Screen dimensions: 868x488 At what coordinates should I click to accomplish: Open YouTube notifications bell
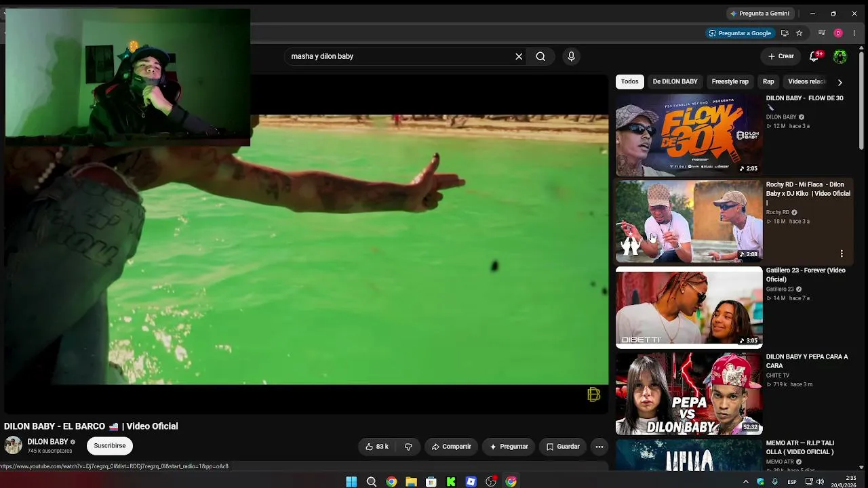click(814, 56)
